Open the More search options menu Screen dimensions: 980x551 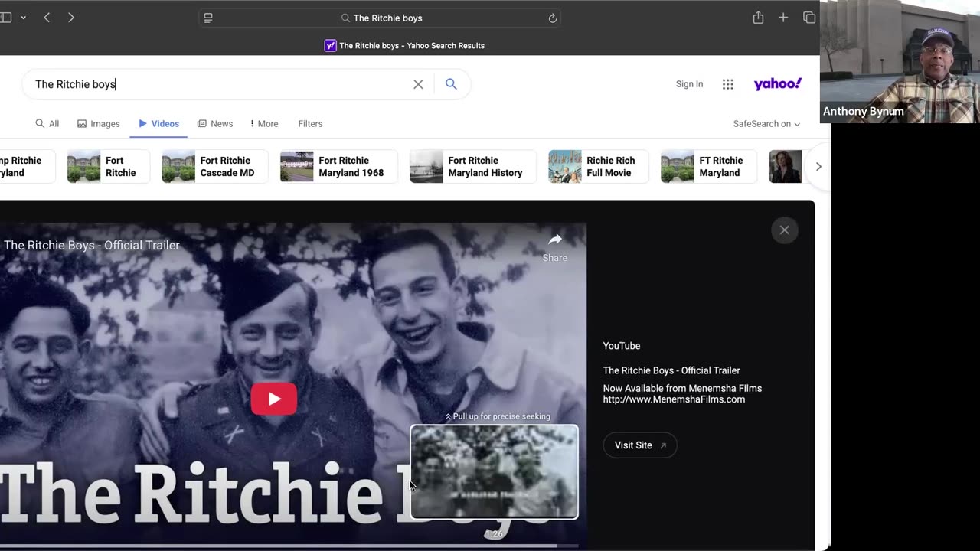point(264,124)
